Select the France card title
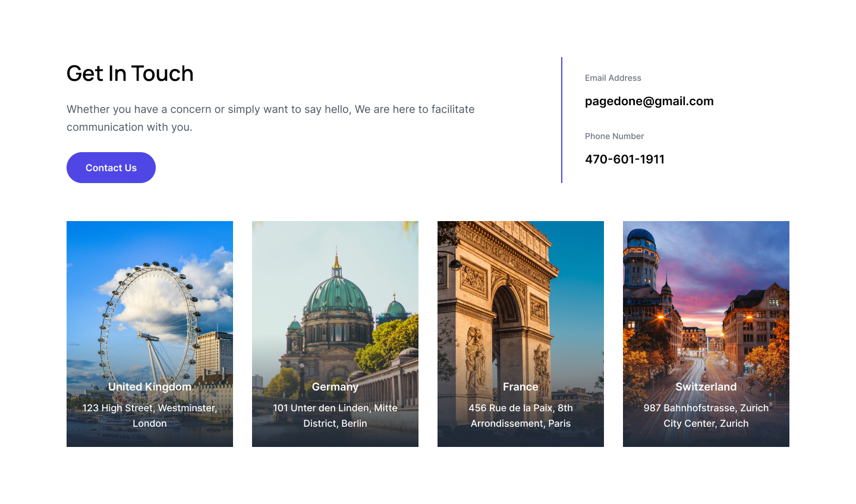The width and height of the screenshot is (856, 504). 521,387
